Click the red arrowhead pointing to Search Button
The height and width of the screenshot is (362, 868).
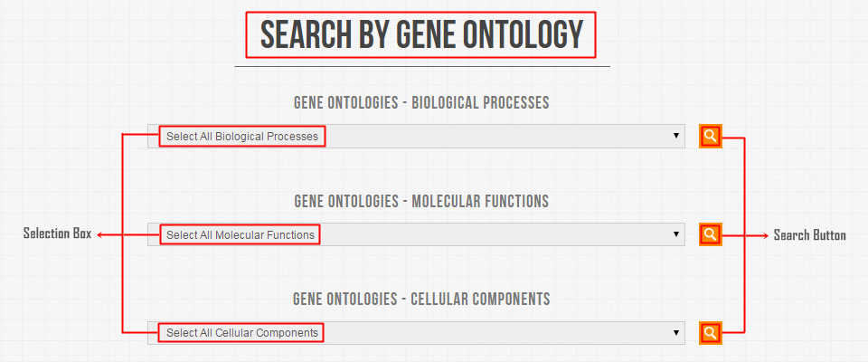(x=766, y=235)
